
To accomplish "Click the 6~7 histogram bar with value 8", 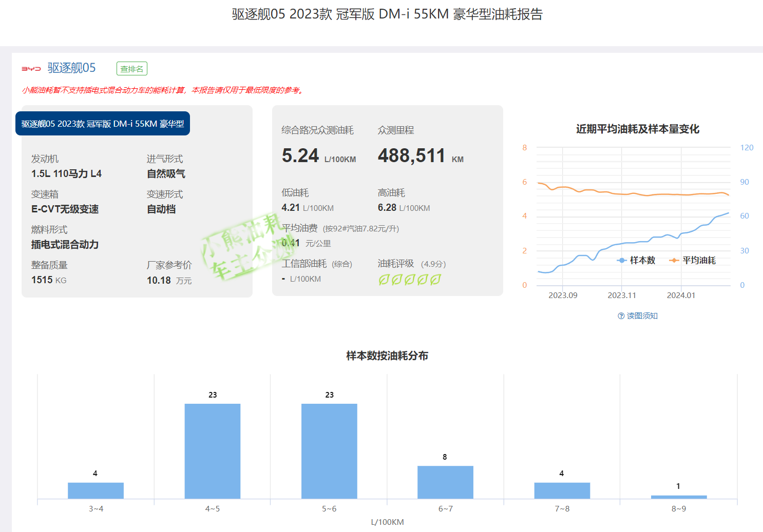I will coord(445,482).
